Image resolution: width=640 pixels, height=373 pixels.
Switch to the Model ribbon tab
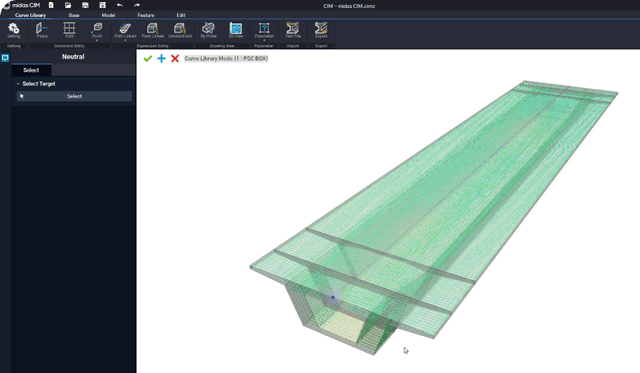pos(108,15)
